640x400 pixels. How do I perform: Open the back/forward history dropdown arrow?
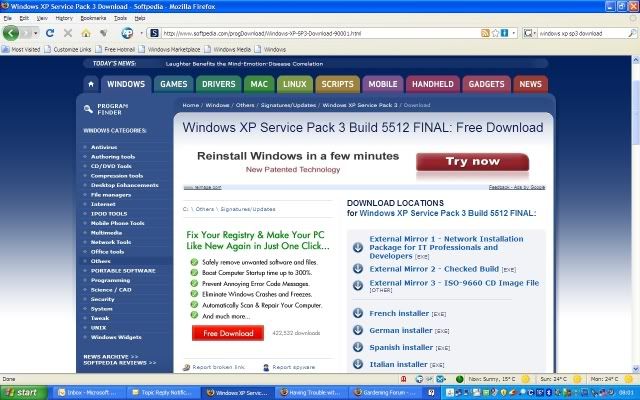click(36, 33)
